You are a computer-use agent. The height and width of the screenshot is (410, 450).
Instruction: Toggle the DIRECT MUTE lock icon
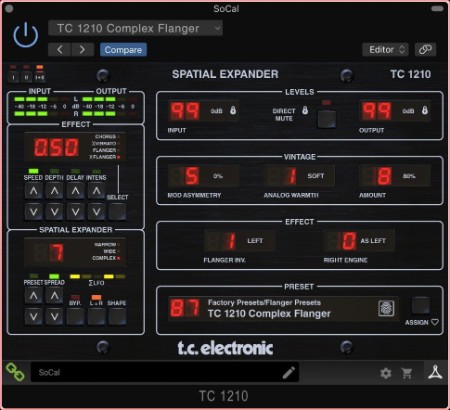pos(305,110)
